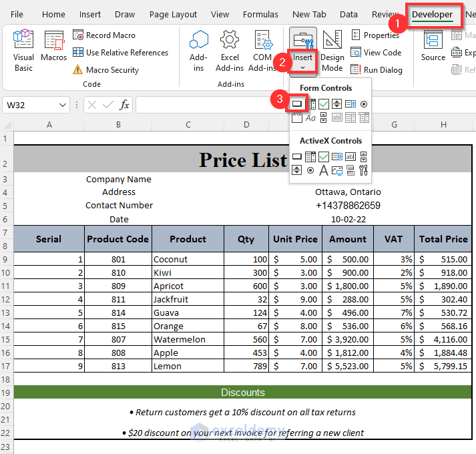
Task: Open the Visual Basic editor
Action: coord(23,51)
